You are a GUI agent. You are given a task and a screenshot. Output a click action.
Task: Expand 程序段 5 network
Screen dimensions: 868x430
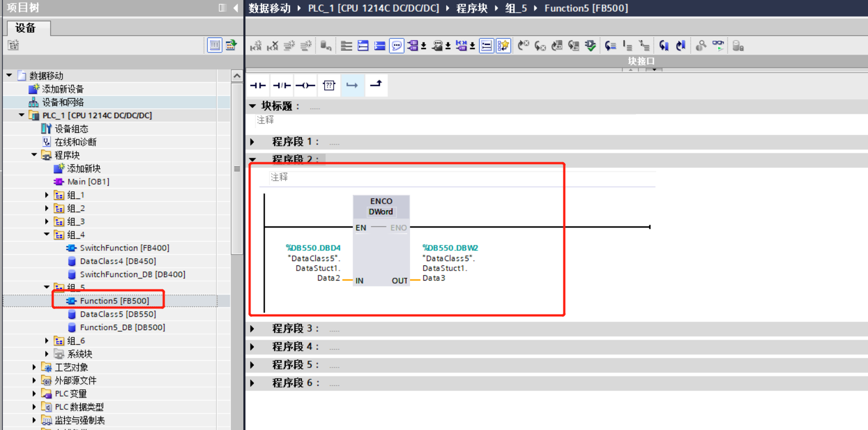pyautogui.click(x=252, y=365)
